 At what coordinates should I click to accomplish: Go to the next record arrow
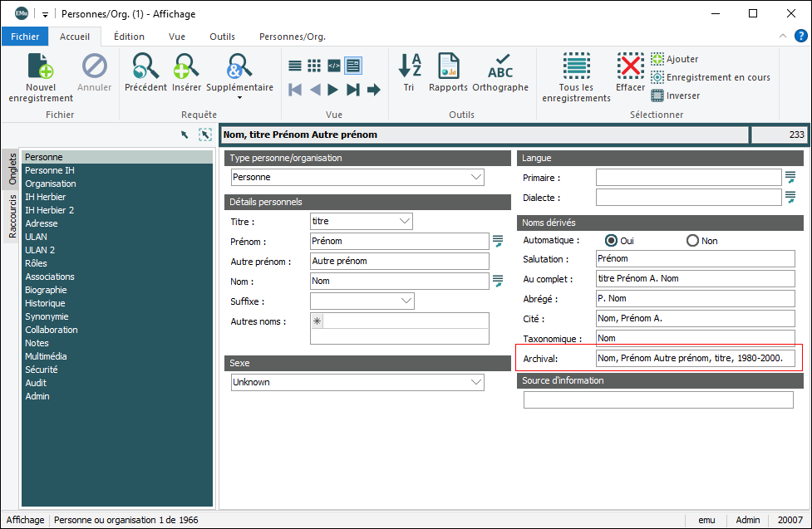click(333, 90)
